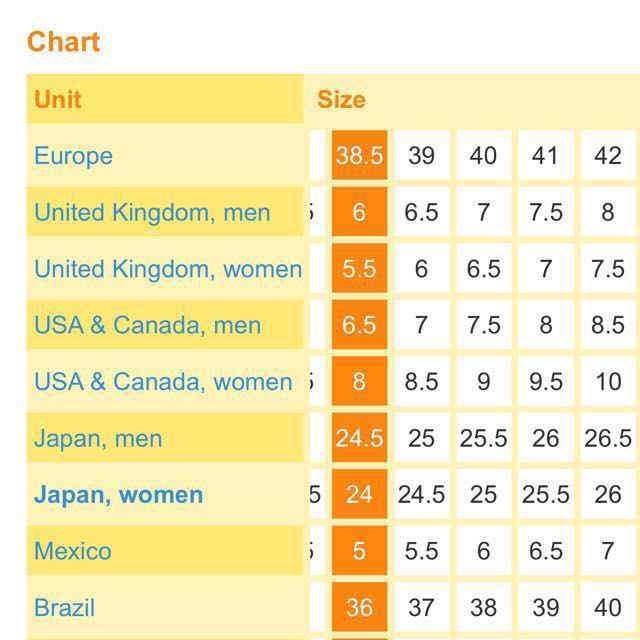
Task: Pick United Kingdom, men size 7.5 cell
Action: (x=546, y=212)
